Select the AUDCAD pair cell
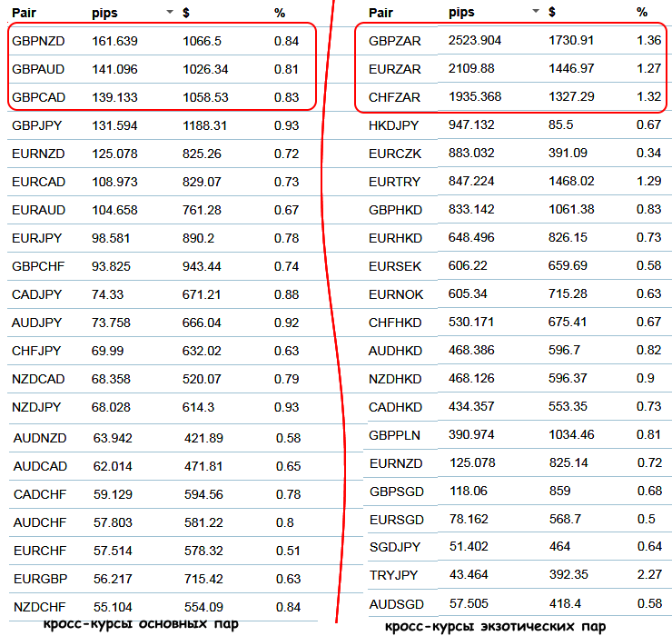 click(x=40, y=467)
